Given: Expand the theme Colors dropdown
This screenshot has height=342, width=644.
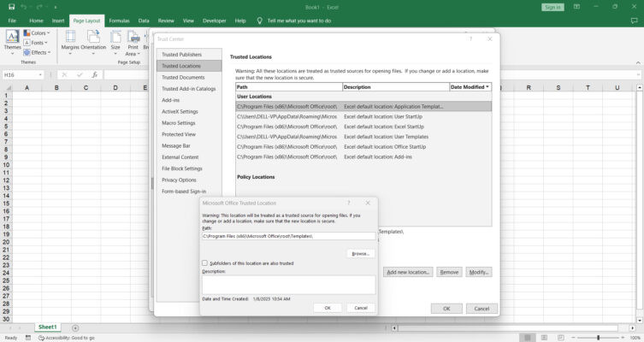Looking at the screenshot, I should (37, 32).
